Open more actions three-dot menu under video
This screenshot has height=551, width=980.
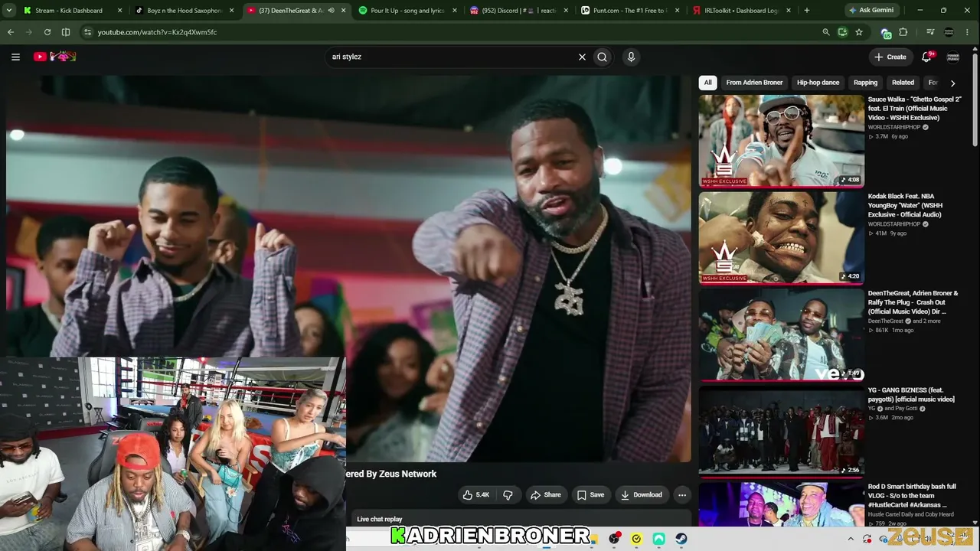682,495
